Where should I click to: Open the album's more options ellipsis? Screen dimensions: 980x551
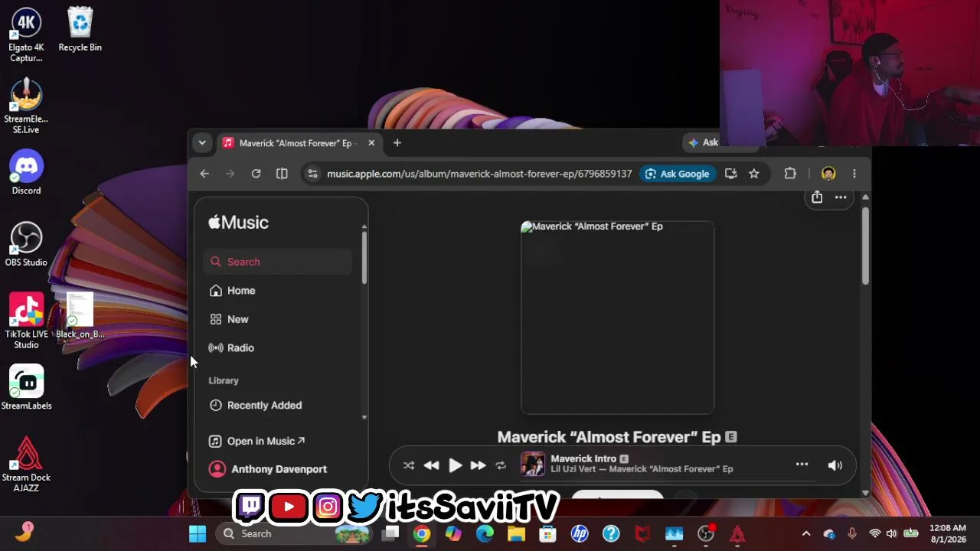(841, 197)
